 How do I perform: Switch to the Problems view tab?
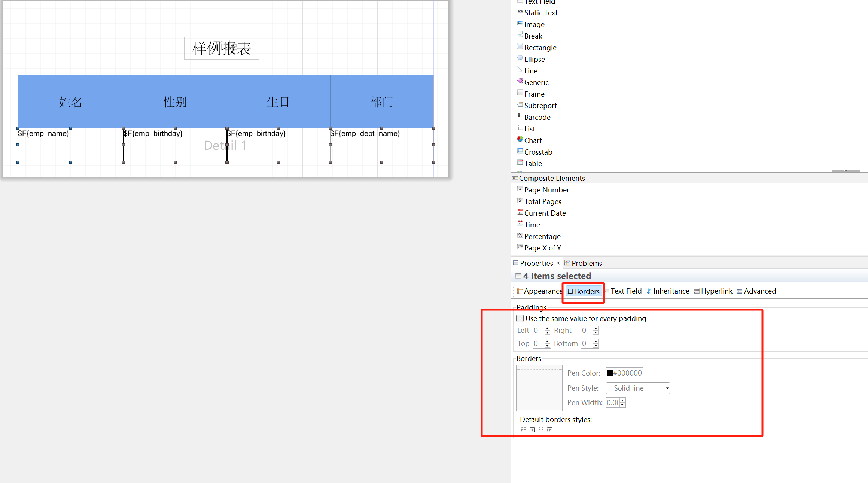coord(586,263)
